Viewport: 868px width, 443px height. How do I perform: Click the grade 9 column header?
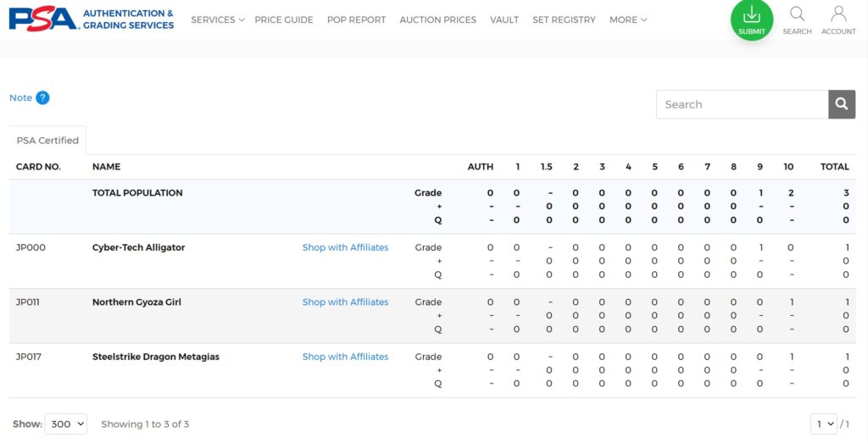coord(760,167)
